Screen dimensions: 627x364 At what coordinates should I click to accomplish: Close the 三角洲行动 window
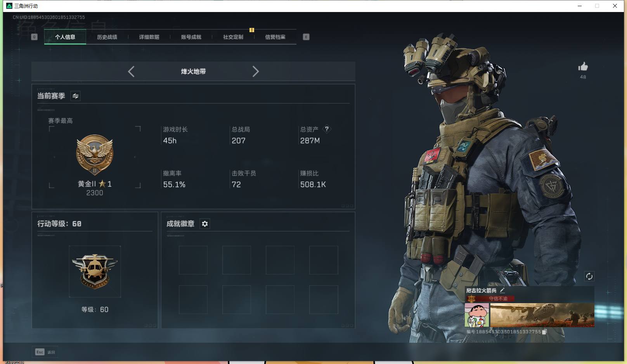click(615, 6)
